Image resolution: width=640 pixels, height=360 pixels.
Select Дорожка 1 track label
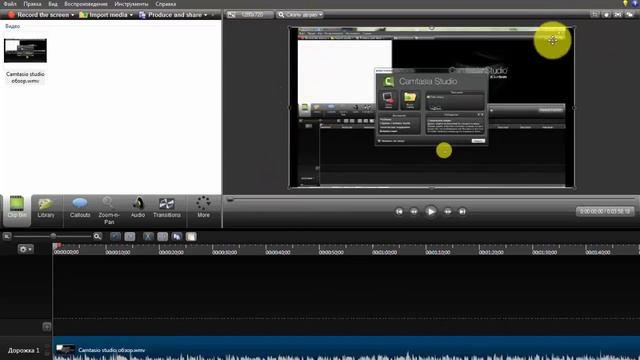(24, 350)
